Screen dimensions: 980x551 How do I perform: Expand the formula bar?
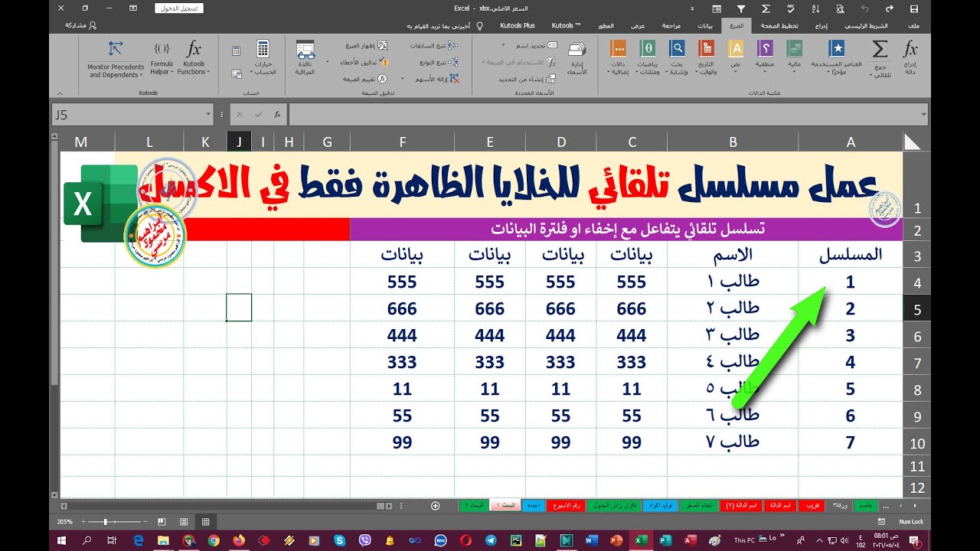[925, 115]
